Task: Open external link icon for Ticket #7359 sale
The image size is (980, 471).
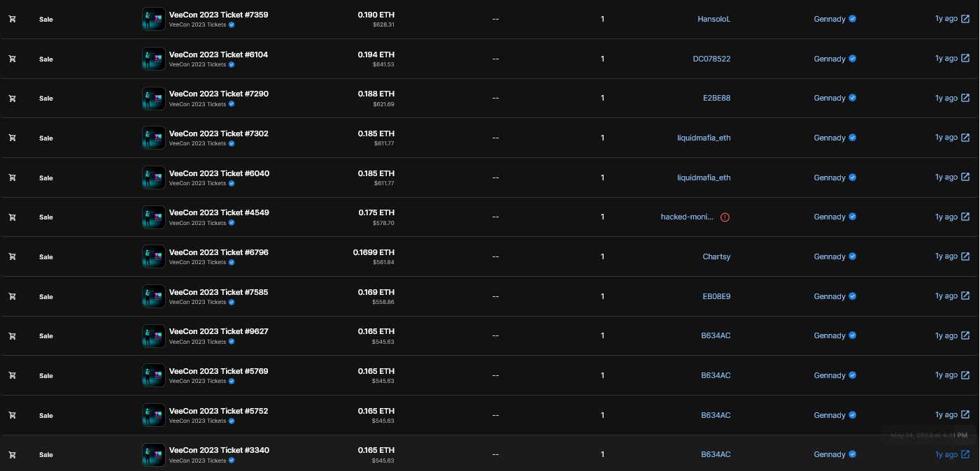Action: [965, 19]
